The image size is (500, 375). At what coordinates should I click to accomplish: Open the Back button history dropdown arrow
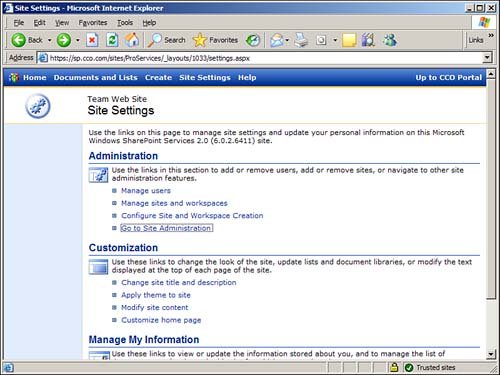click(49, 40)
